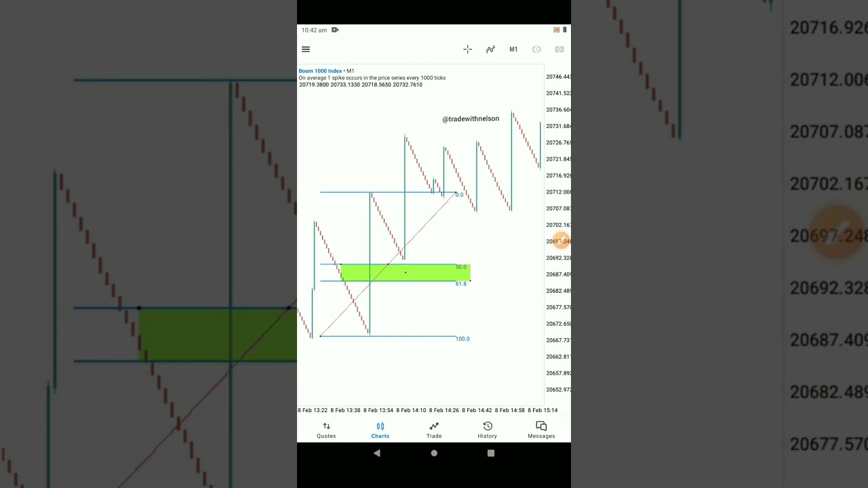This screenshot has width=868, height=488.
Task: Switch to the Quotes tab
Action: (326, 430)
